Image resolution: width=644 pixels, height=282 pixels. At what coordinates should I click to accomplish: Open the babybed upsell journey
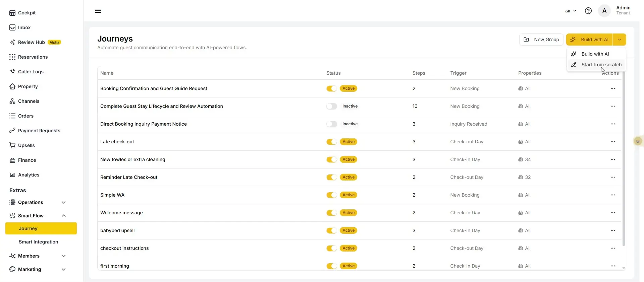tap(117, 230)
